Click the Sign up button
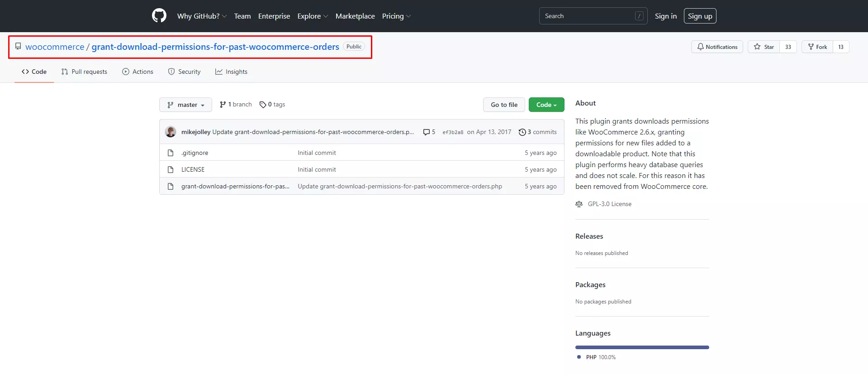868x375 pixels. click(700, 16)
